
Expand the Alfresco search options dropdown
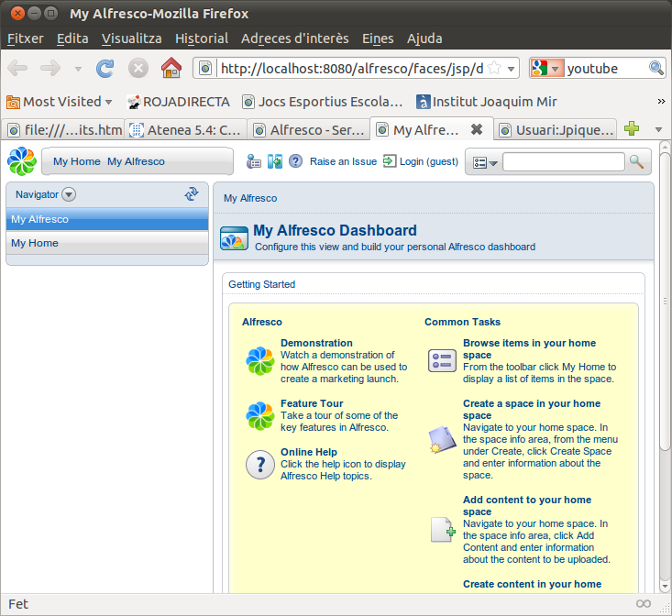point(485,162)
